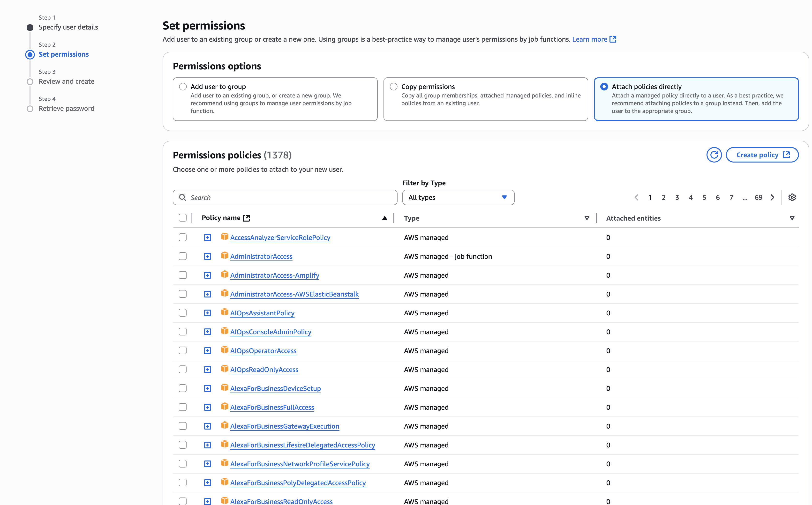Click orange policy icon for AdministratorAccess-AWSElasticBeanstalk

(x=225, y=293)
